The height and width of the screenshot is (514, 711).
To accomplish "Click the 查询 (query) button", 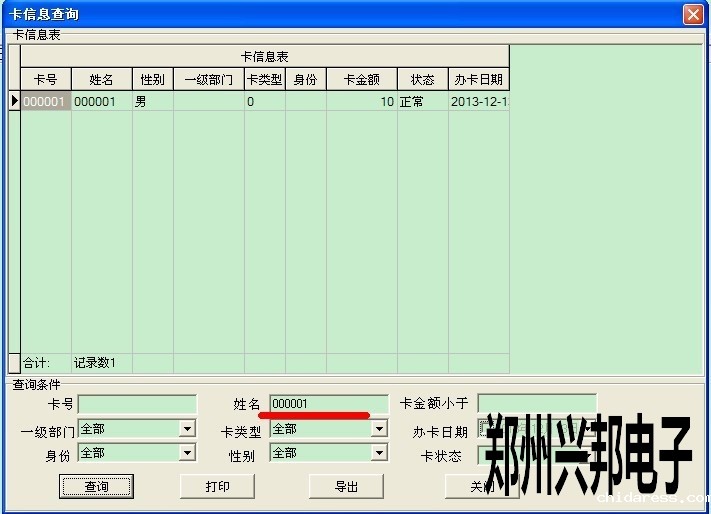I will tap(96, 486).
